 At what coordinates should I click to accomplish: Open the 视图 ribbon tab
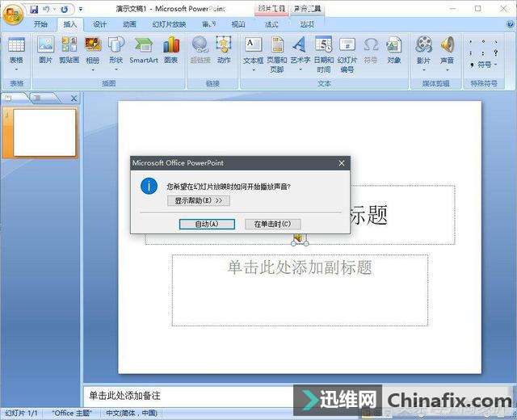[x=238, y=24]
